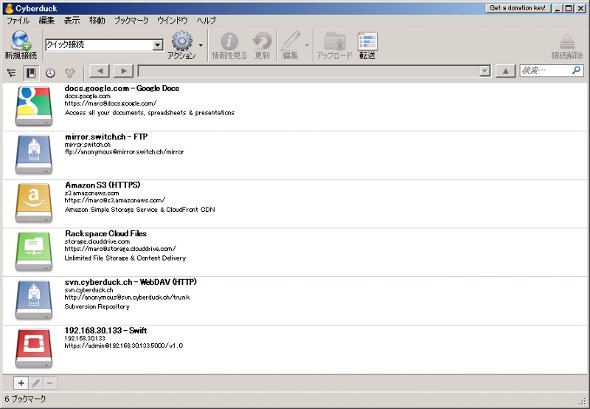Expand the Quick Connect dropdown
The image size is (590, 409).
pyautogui.click(x=158, y=45)
